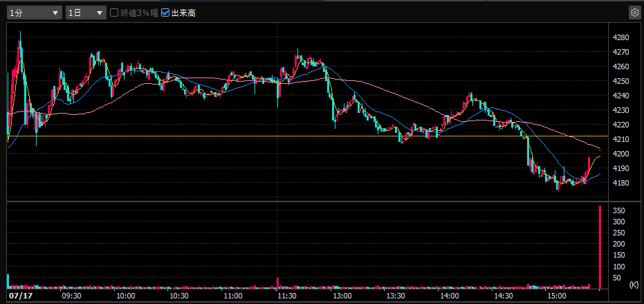The width and height of the screenshot is (644, 304).
Task: Enable the 終値3%幅 checkbox
Action: (113, 12)
